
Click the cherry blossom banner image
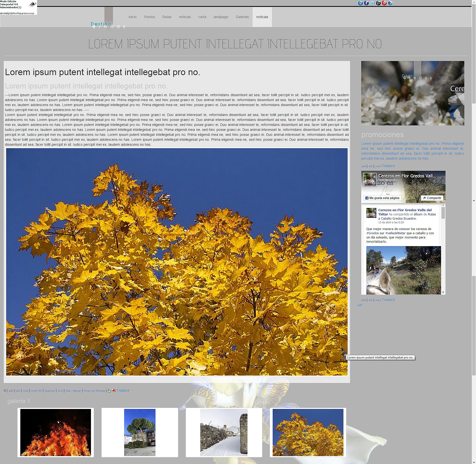point(413,93)
